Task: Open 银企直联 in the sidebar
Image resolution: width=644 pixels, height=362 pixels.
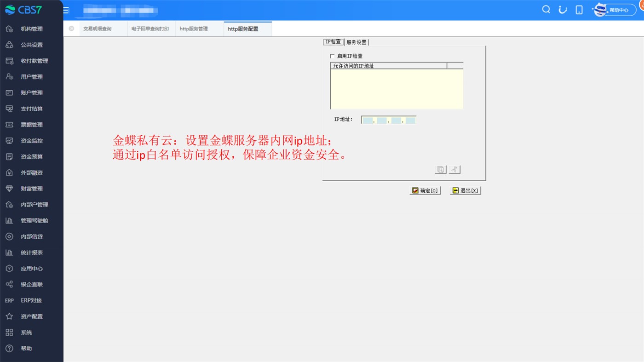Action: 31,285
